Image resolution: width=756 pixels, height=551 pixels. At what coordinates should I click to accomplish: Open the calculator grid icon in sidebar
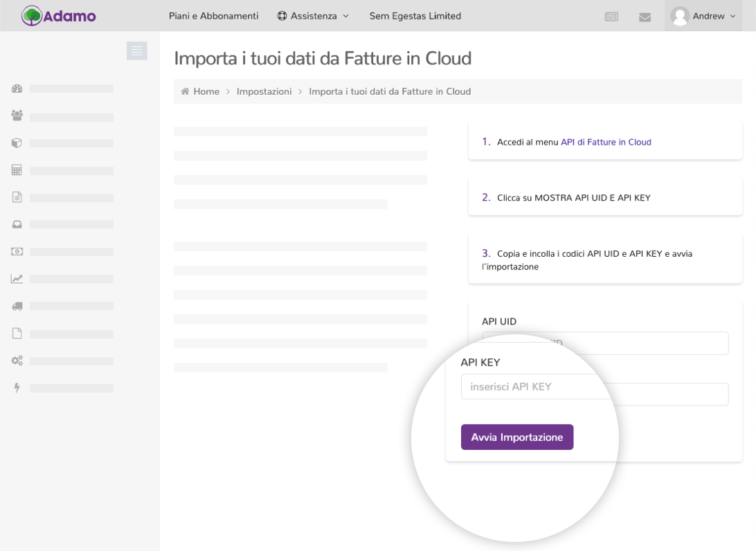coord(17,170)
